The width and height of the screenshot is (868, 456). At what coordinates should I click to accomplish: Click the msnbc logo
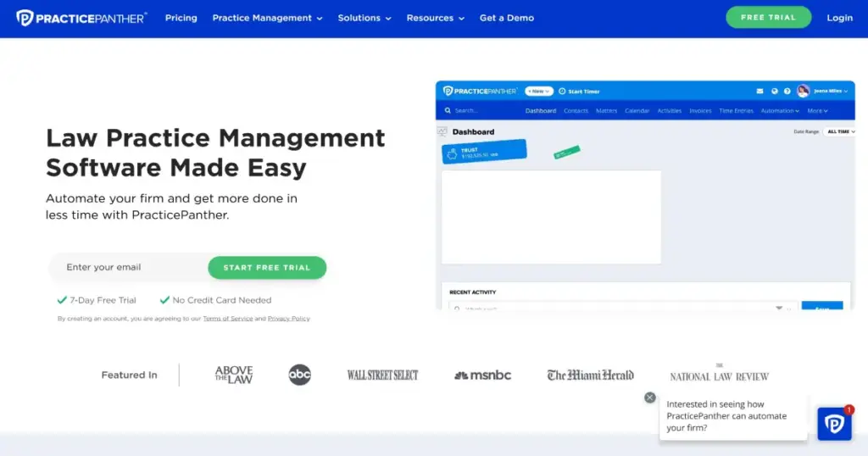(x=482, y=375)
